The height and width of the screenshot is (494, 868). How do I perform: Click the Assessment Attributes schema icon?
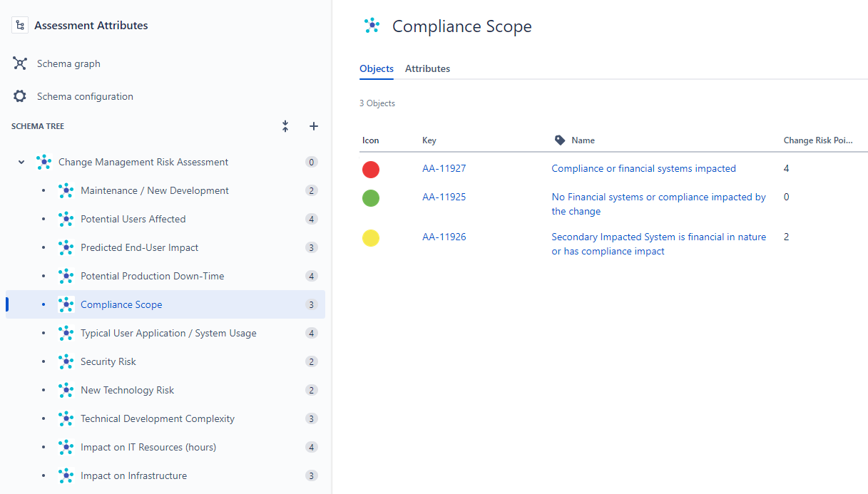point(19,24)
